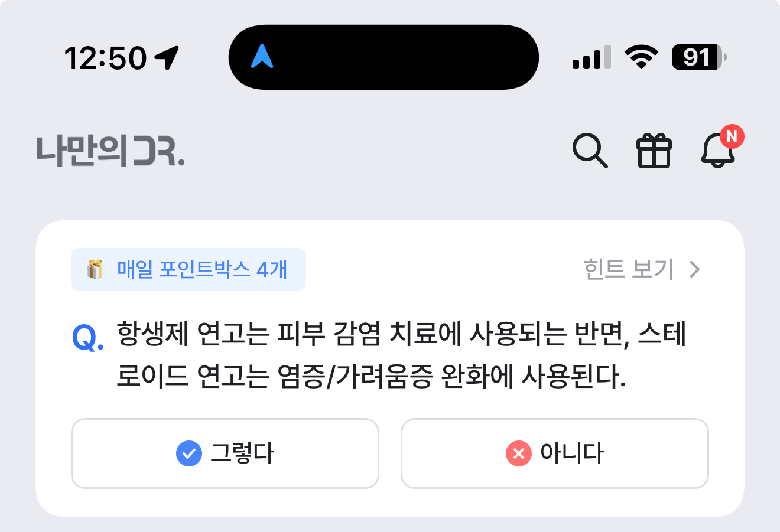Image resolution: width=780 pixels, height=532 pixels.
Task: Tap the red X icon for 아니다
Action: [x=519, y=453]
